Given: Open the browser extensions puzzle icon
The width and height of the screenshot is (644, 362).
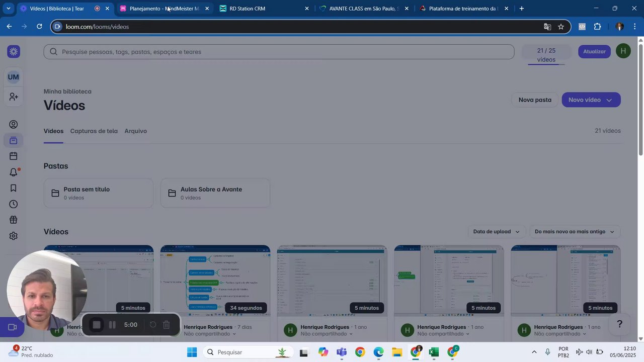Looking at the screenshot, I should pos(598,27).
